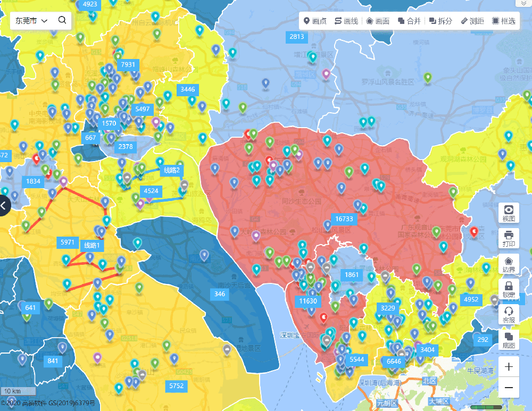Click the 292 region label

483,339
